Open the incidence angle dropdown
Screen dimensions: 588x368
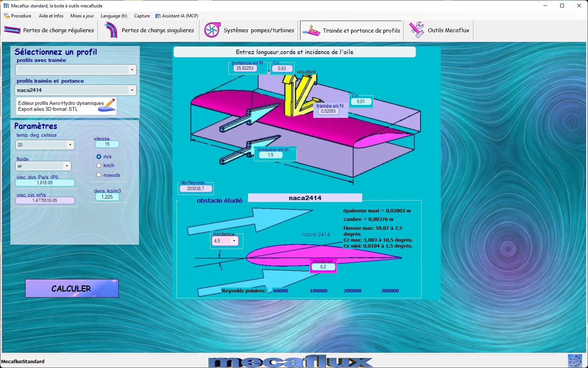coord(234,241)
